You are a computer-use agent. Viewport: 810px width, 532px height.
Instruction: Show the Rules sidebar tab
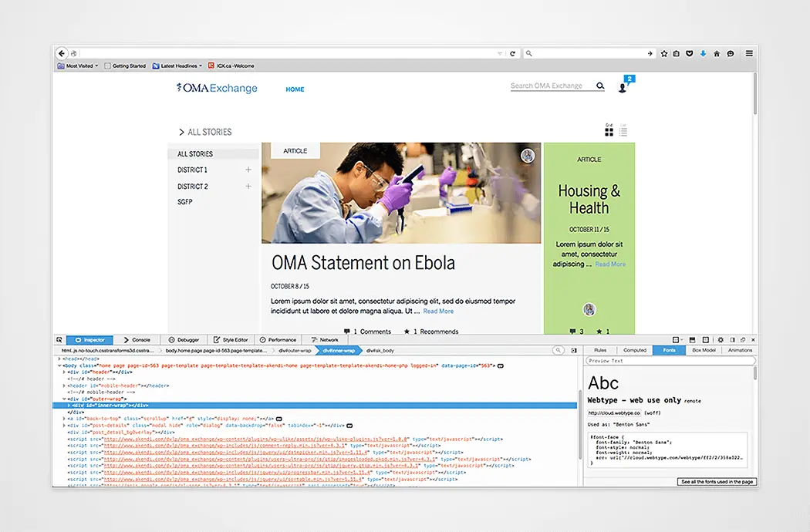coord(600,350)
